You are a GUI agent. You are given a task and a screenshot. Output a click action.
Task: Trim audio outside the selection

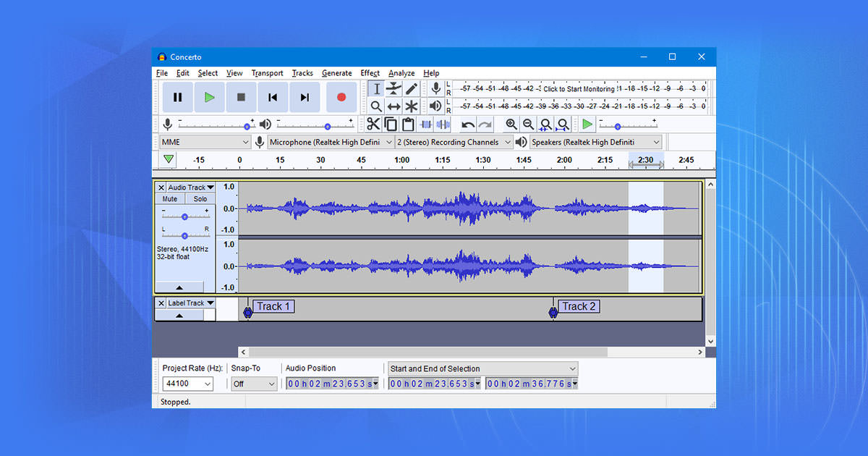click(x=425, y=124)
